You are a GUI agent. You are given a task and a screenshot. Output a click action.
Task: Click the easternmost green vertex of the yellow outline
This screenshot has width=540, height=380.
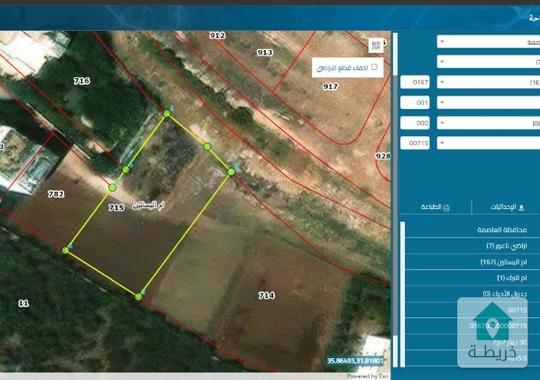(x=231, y=172)
